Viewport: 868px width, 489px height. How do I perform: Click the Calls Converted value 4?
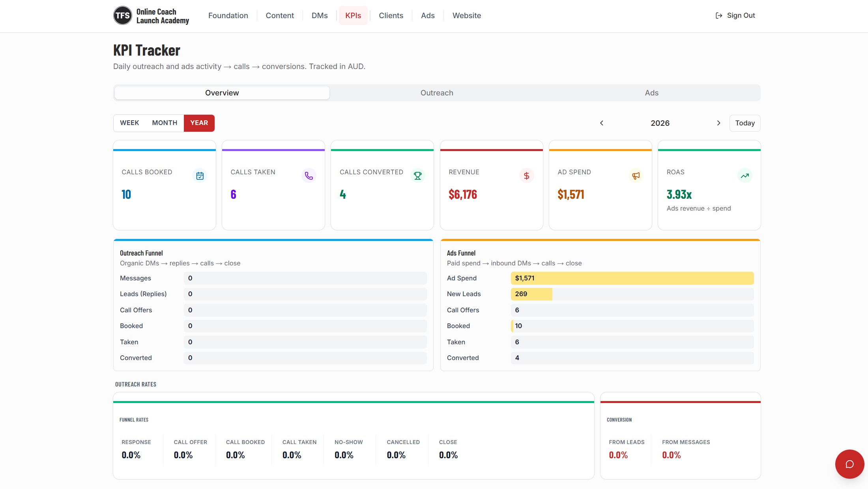pos(343,195)
